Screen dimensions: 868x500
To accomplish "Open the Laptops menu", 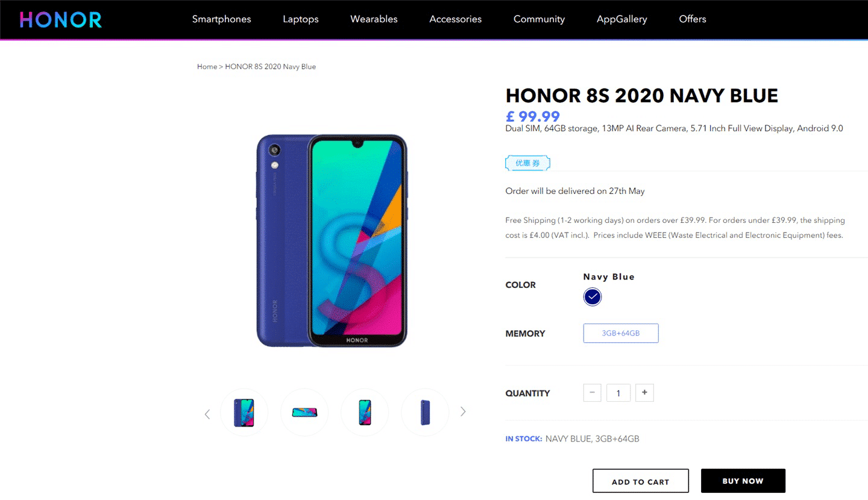I will click(x=301, y=19).
